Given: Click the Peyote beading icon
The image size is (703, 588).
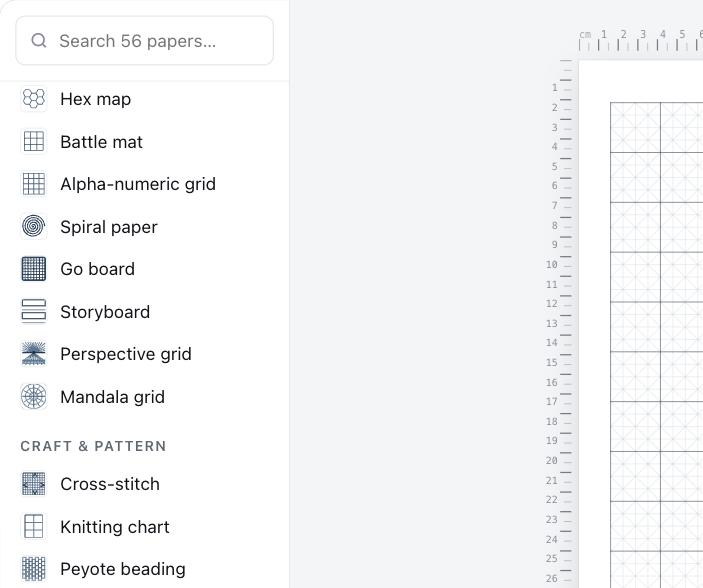Looking at the screenshot, I should 34,569.
